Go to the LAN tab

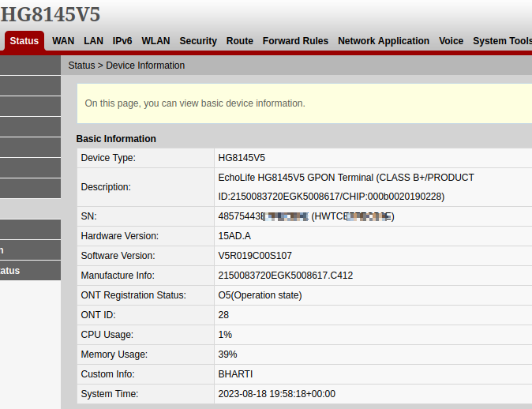point(93,41)
